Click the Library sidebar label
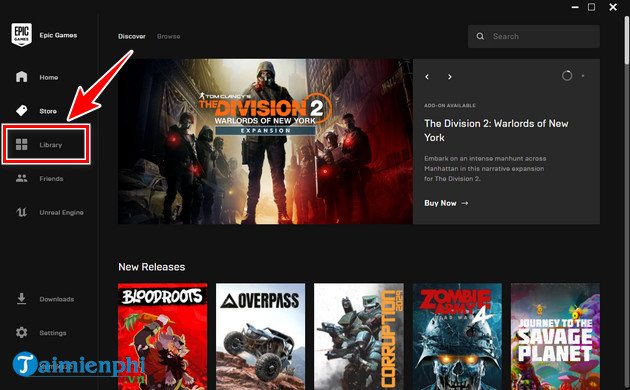Viewport: 630px width, 390px height. pyautogui.click(x=51, y=145)
